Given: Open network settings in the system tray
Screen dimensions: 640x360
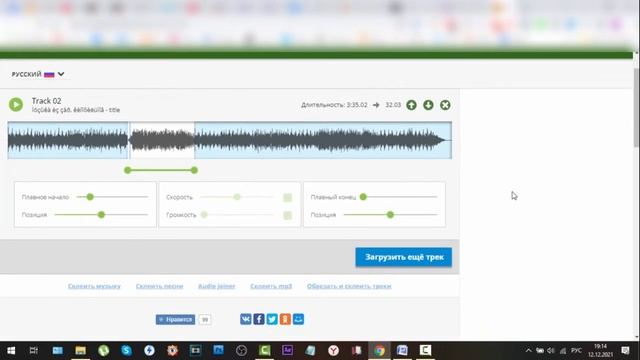Looking at the screenshot, I should (563, 351).
